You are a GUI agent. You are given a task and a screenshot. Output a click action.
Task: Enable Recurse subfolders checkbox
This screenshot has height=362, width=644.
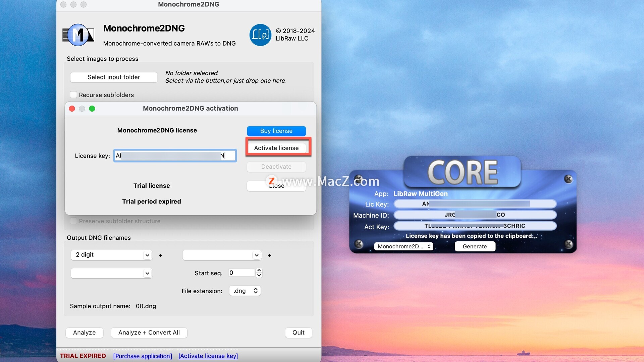click(73, 95)
